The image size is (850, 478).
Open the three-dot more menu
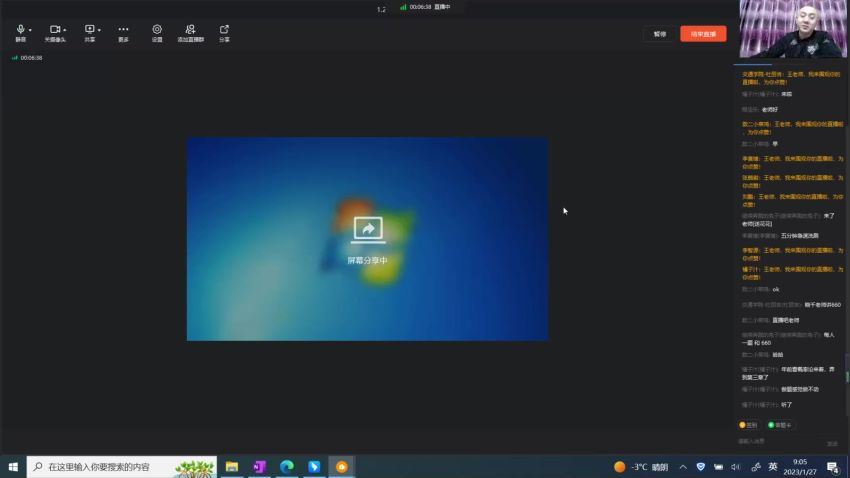click(x=124, y=29)
